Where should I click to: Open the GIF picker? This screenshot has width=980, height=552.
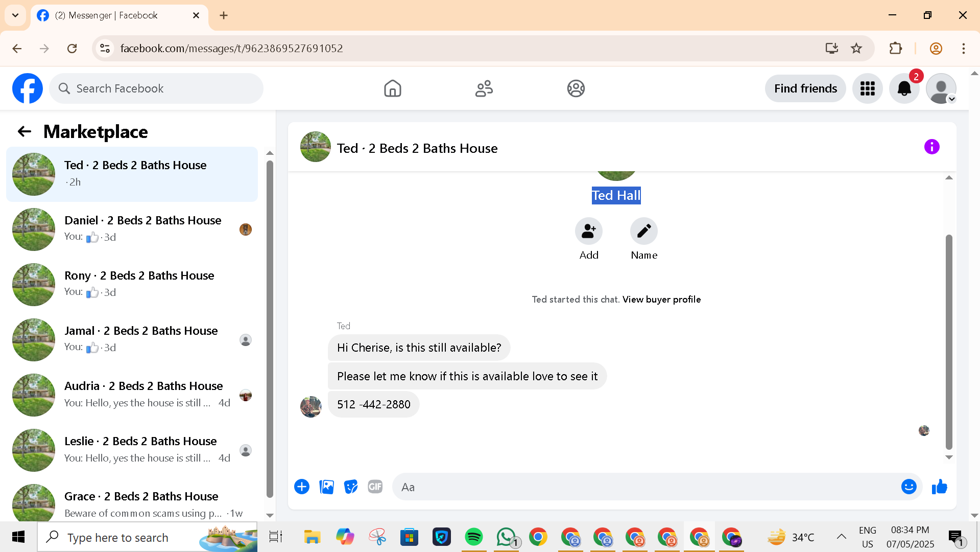[x=375, y=487]
